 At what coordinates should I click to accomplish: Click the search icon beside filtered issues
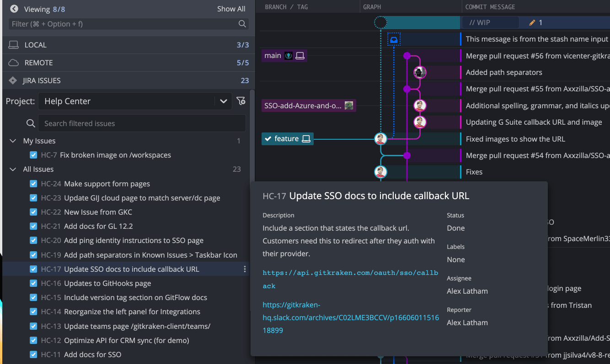[31, 123]
